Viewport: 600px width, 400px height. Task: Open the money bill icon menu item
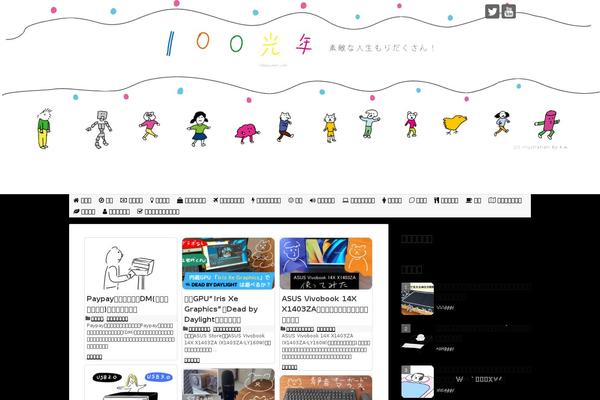click(x=131, y=200)
